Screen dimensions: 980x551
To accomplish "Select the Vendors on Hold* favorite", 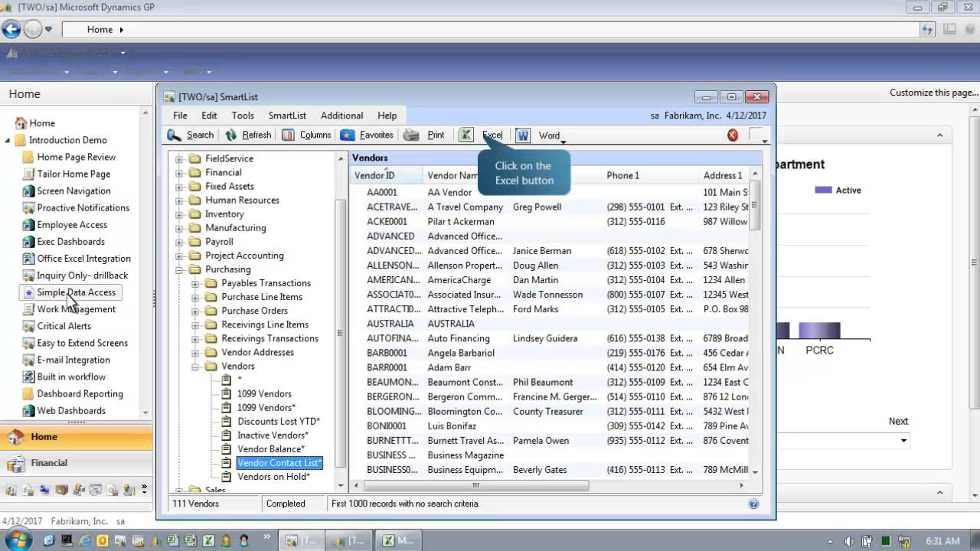I will [273, 477].
